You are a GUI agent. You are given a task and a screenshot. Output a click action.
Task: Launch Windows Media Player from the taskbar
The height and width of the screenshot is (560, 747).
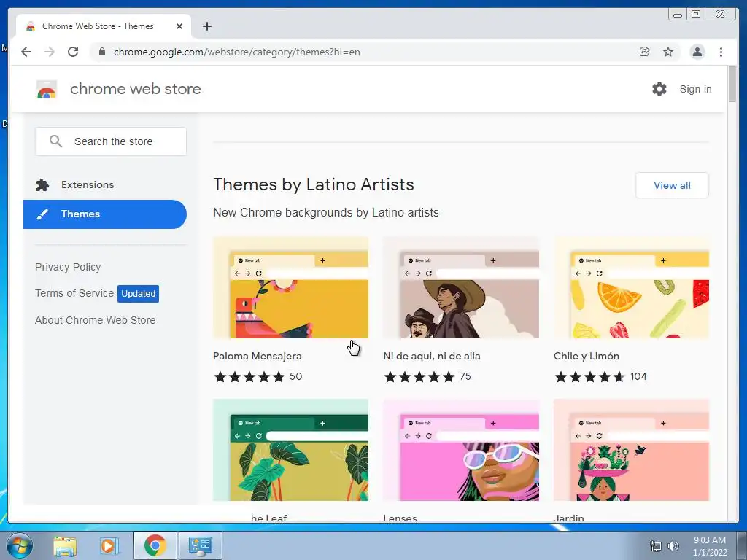pos(109,545)
